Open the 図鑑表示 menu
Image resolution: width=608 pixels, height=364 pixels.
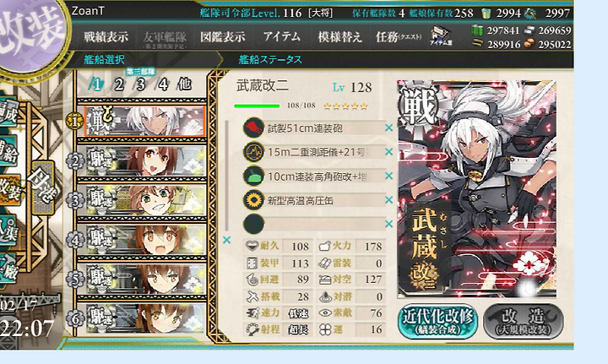(223, 37)
